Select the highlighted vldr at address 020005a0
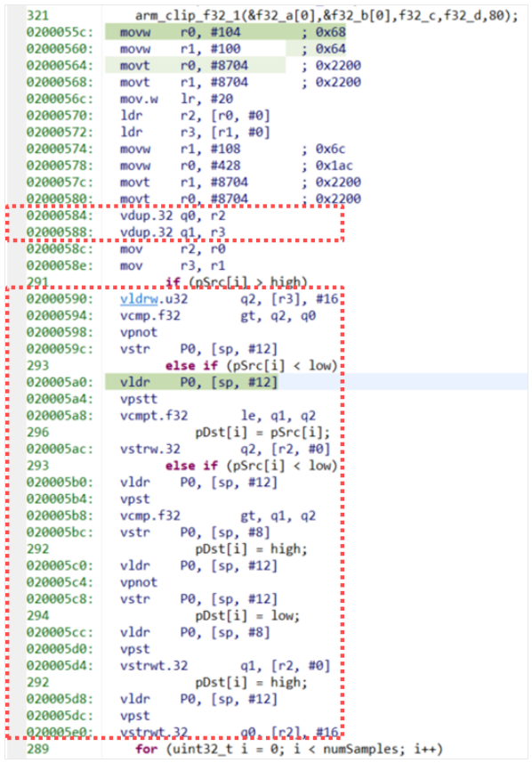 tap(198, 382)
